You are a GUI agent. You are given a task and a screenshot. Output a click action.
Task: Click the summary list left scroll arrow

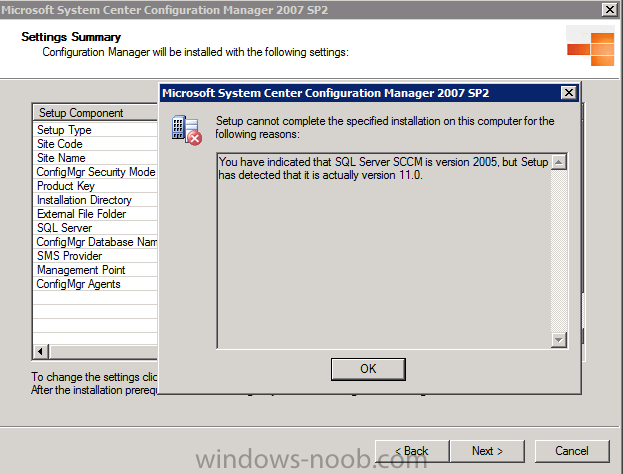point(41,352)
